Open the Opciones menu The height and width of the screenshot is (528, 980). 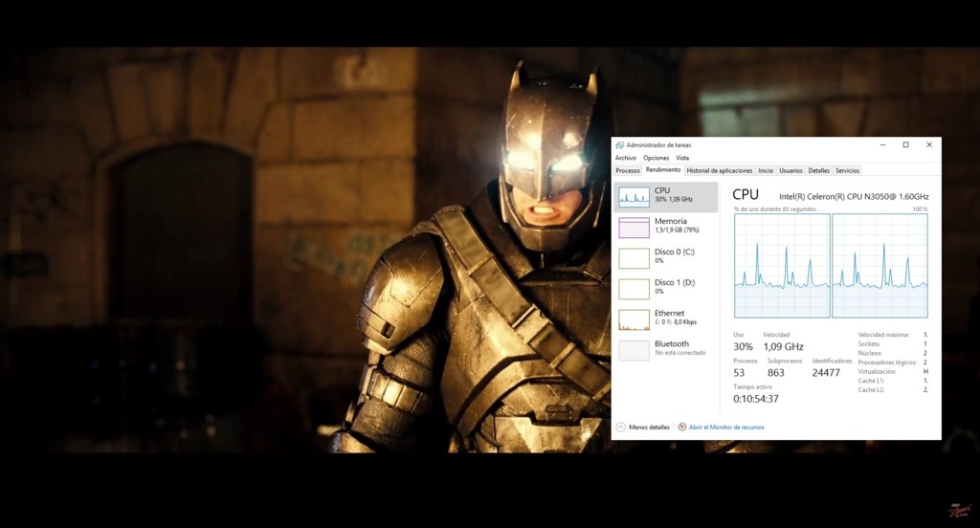point(656,158)
